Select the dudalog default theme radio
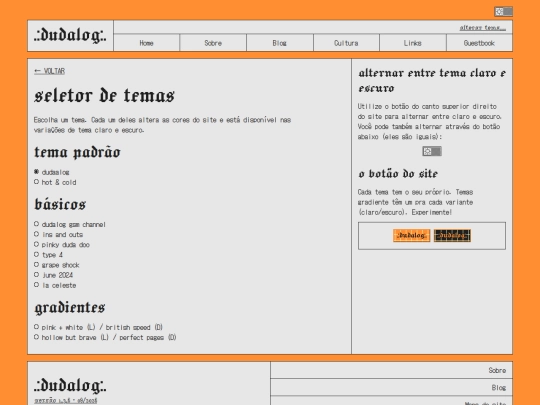 [37, 172]
